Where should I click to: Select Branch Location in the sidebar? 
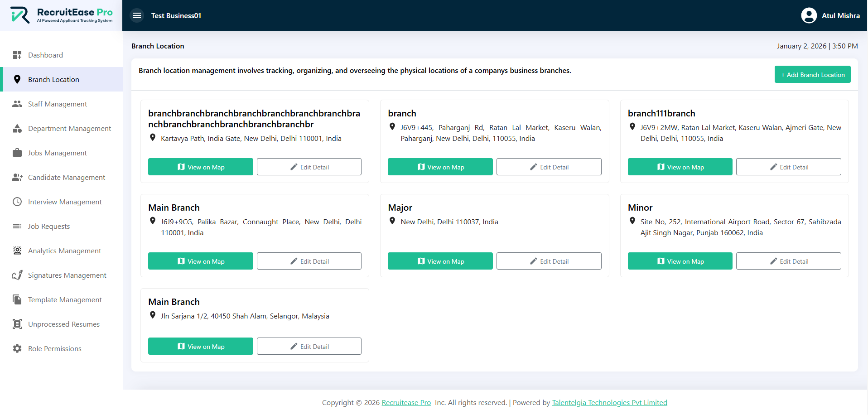(63, 79)
